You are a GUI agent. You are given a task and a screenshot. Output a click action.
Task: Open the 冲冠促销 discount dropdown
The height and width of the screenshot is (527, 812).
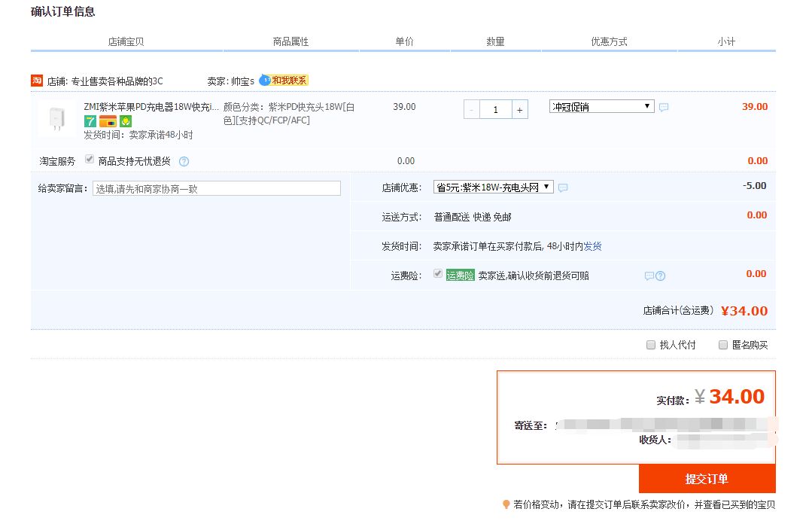pos(602,106)
